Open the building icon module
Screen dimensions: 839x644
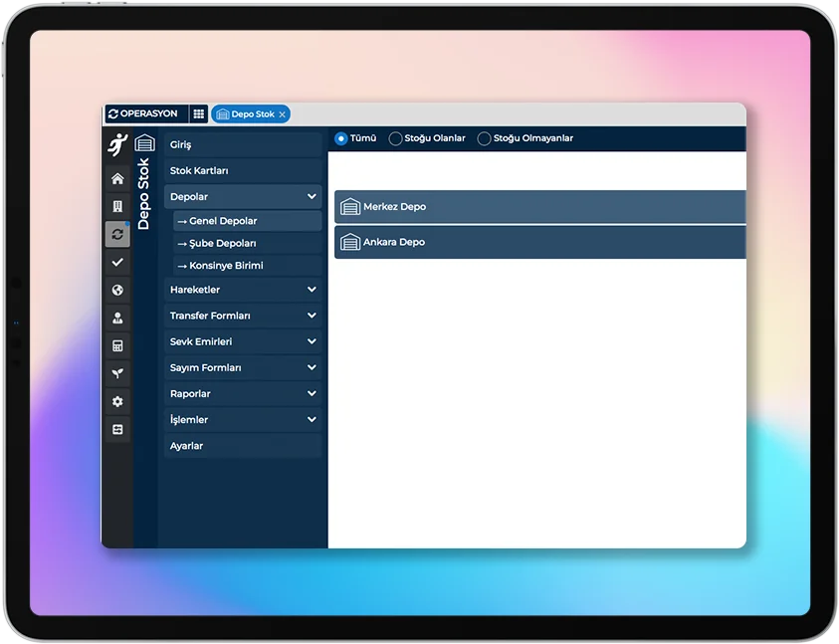(117, 207)
